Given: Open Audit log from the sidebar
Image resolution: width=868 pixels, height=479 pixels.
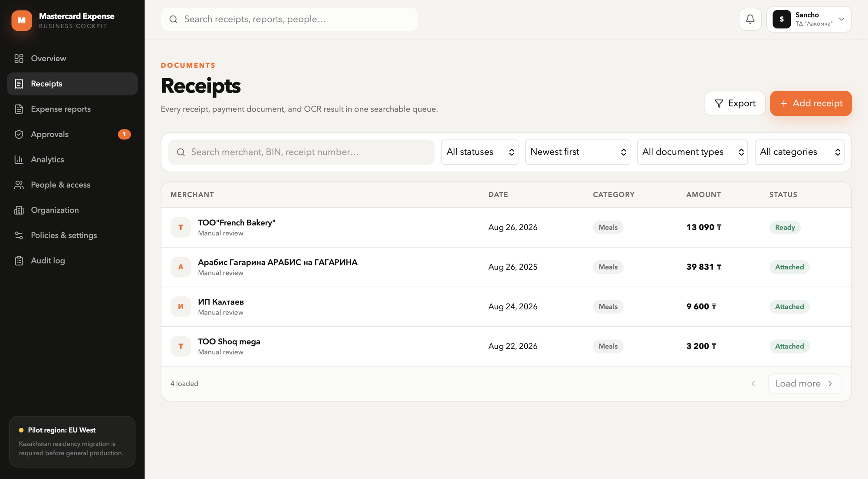Looking at the screenshot, I should coord(72,261).
